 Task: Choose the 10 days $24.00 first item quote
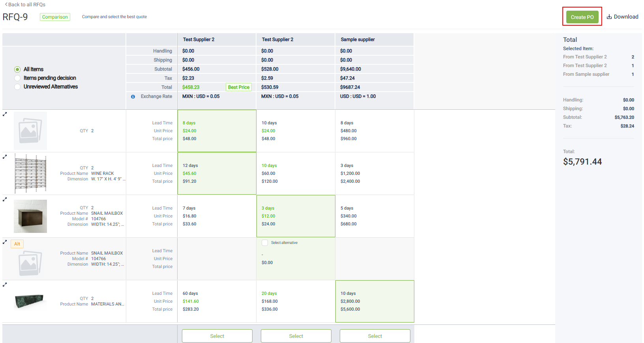(296, 131)
